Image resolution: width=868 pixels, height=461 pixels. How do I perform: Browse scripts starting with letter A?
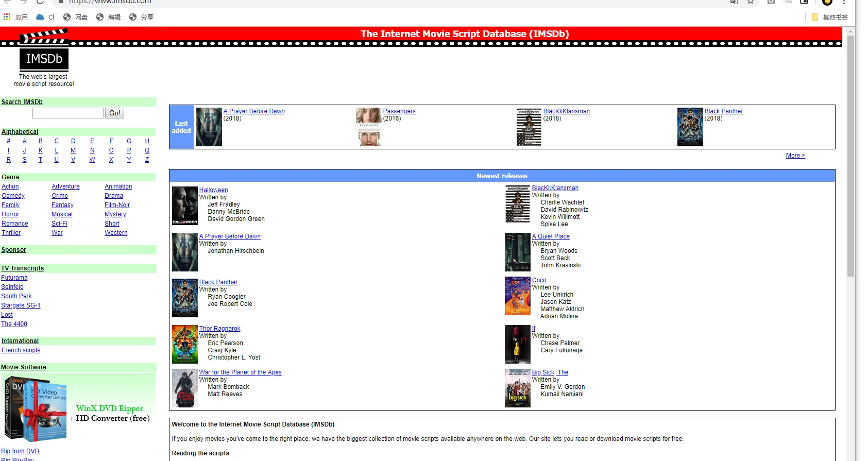(24, 141)
